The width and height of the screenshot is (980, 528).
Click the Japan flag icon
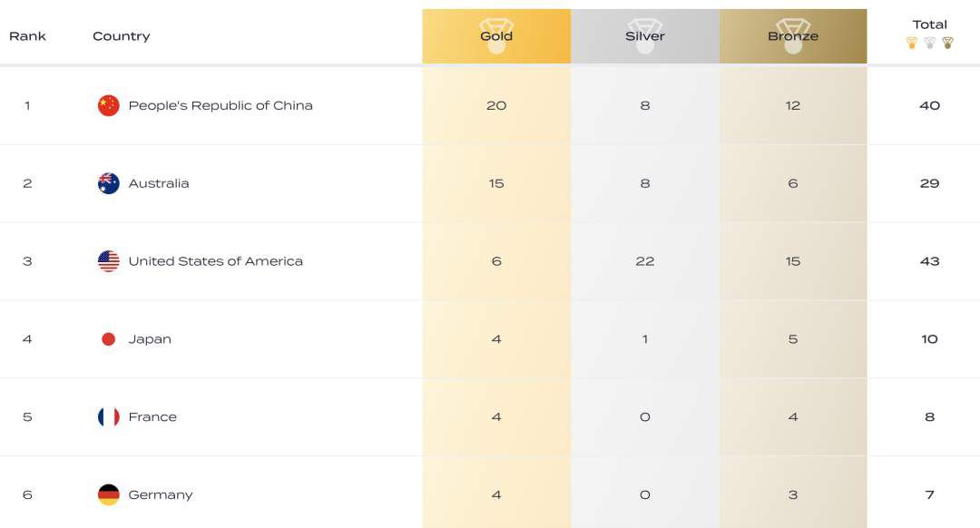point(109,339)
